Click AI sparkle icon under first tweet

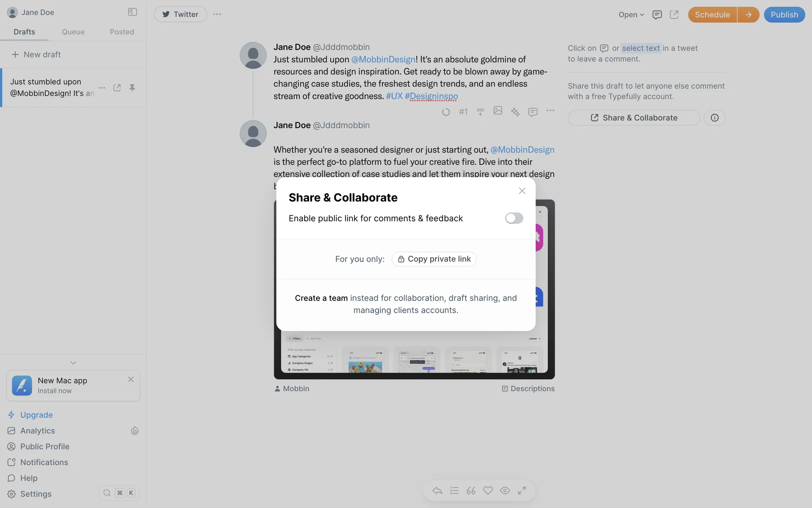(x=515, y=112)
